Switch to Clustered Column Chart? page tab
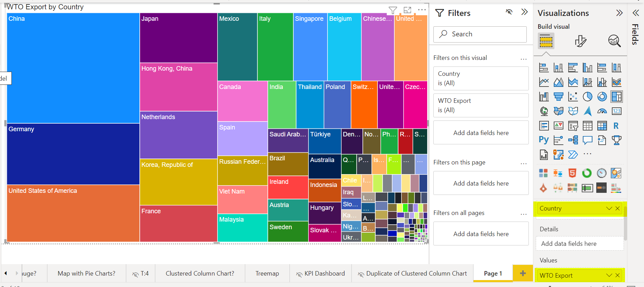The image size is (644, 287). 200,273
